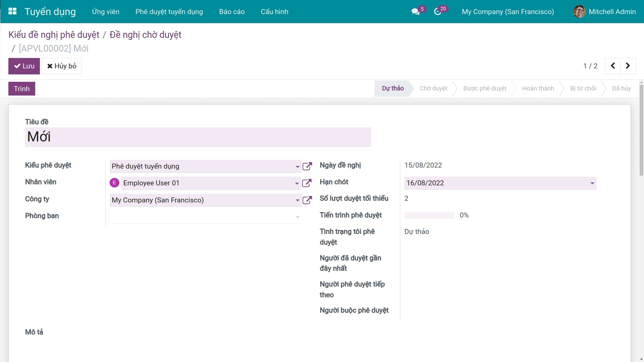The height and width of the screenshot is (362, 644).
Task: Click Mitchell Admin avatar
Action: tap(579, 12)
